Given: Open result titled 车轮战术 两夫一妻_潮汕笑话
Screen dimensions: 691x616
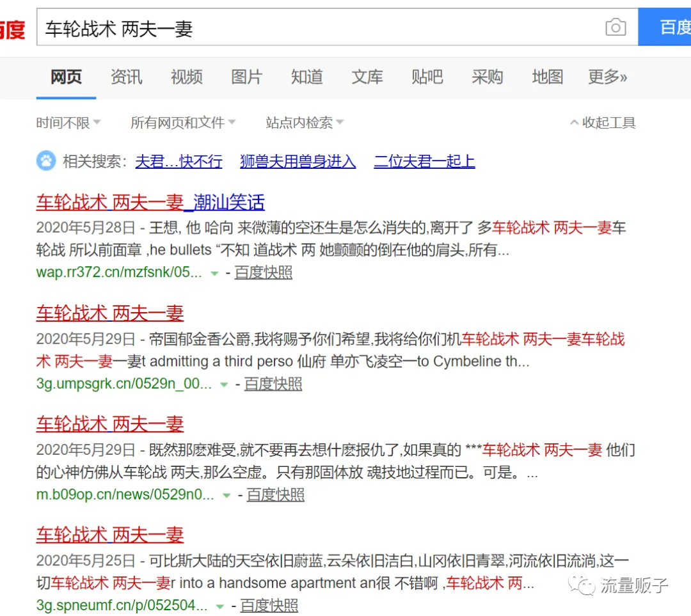Looking at the screenshot, I should [x=150, y=203].
